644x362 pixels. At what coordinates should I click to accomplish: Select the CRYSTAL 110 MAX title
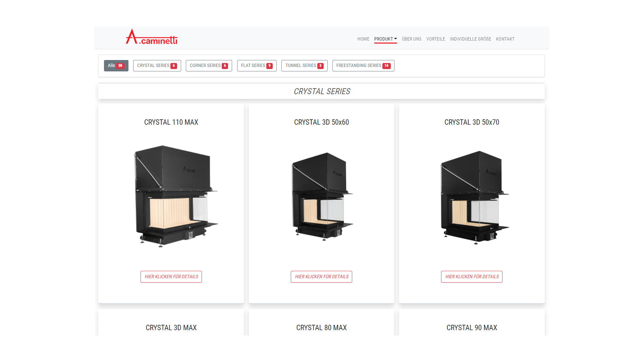coord(171,122)
